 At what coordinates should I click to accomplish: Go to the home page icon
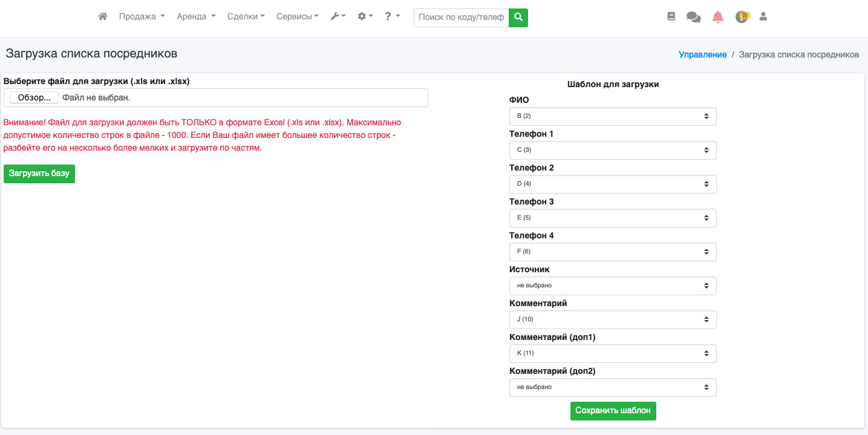pos(103,17)
